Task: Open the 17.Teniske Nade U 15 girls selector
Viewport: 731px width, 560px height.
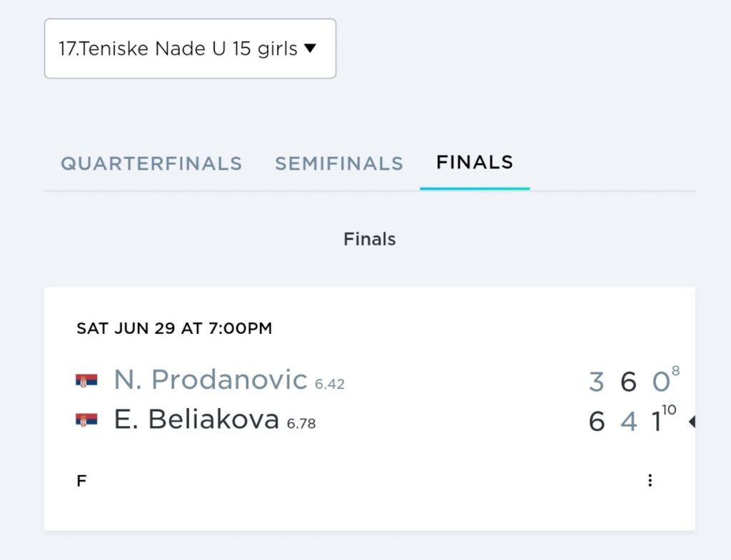Action: pos(190,49)
